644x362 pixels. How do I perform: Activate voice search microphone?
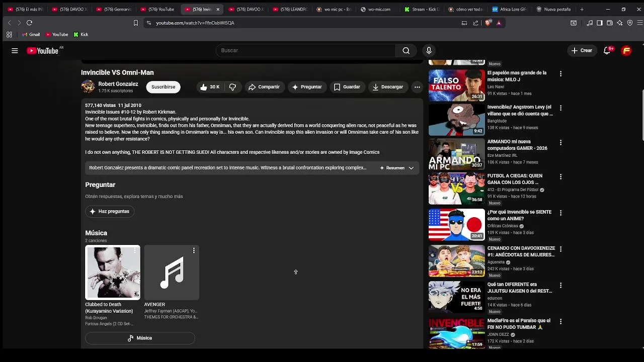[x=429, y=50]
